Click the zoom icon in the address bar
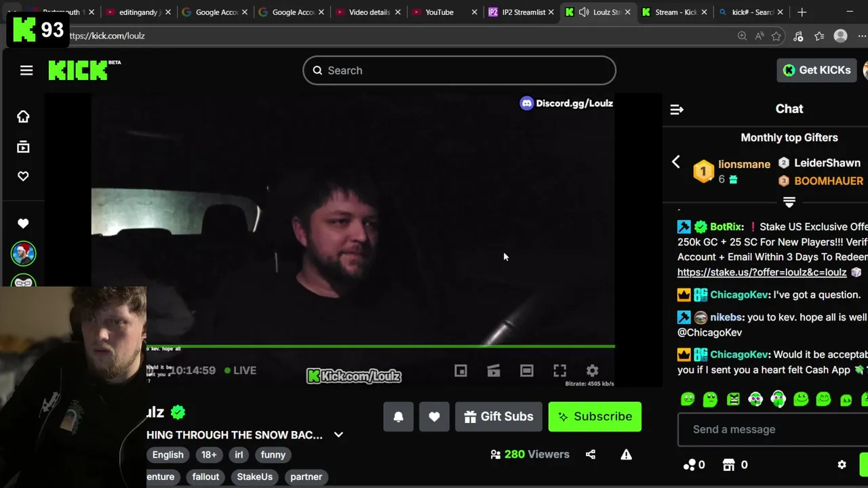Viewport: 868px width, 488px height. point(742,36)
